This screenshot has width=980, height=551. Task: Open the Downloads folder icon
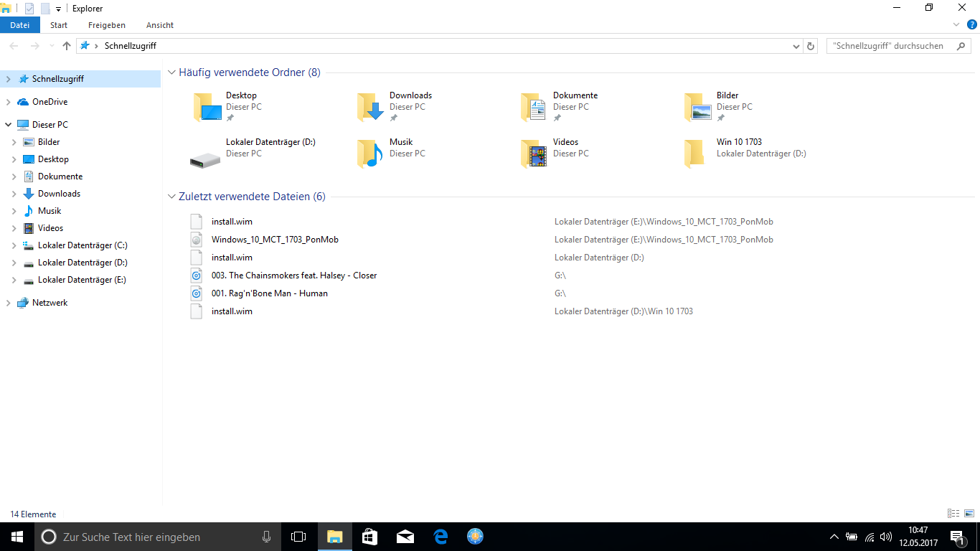click(x=371, y=107)
